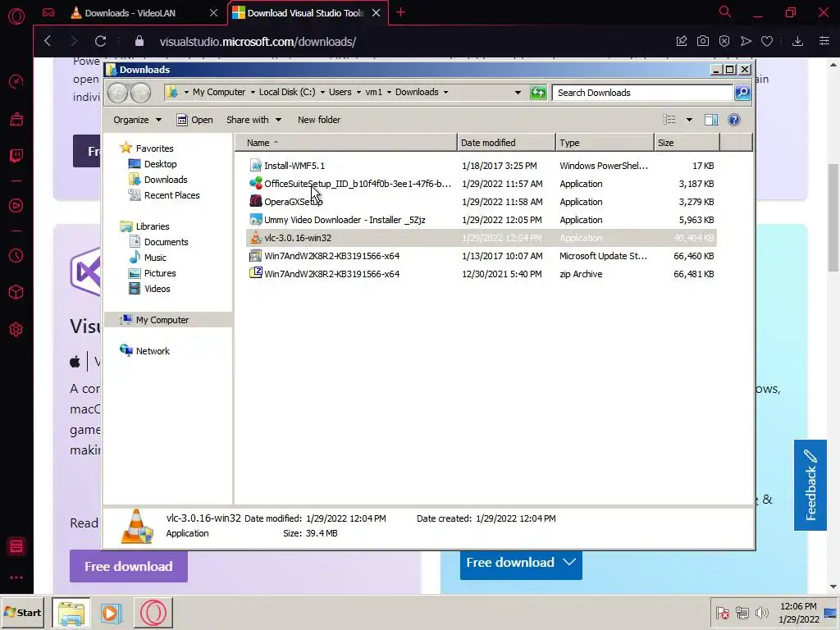Click the edit page icon in address bar
The image size is (840, 630).
(682, 41)
